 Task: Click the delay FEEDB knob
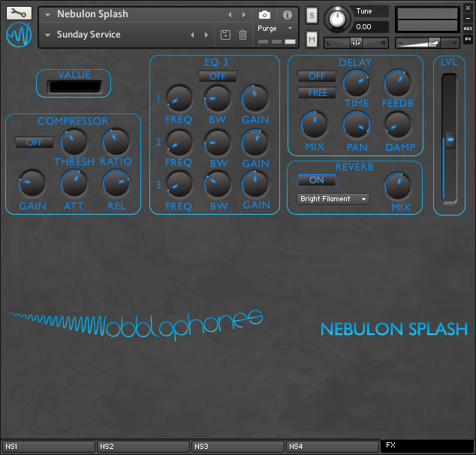click(397, 83)
